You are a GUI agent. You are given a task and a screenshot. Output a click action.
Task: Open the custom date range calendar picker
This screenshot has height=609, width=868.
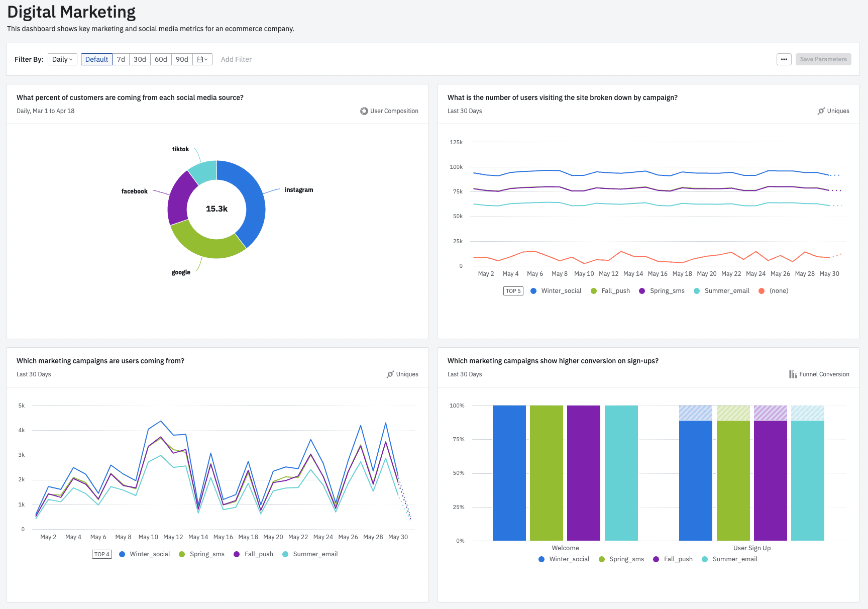point(202,59)
